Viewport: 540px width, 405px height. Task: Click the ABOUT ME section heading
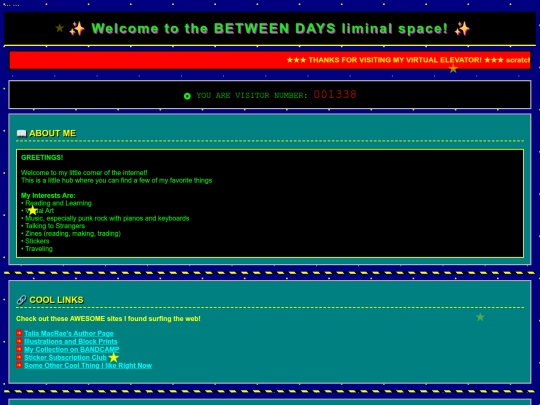[x=52, y=133]
